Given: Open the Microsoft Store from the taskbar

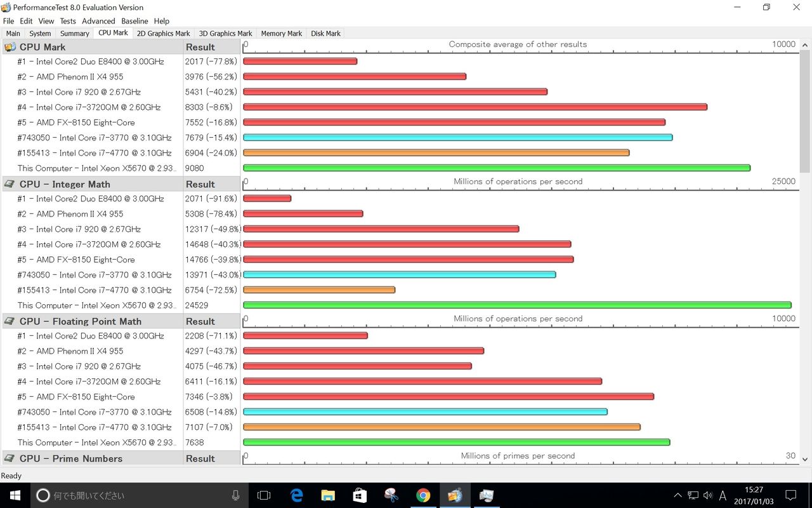Looking at the screenshot, I should click(x=359, y=495).
